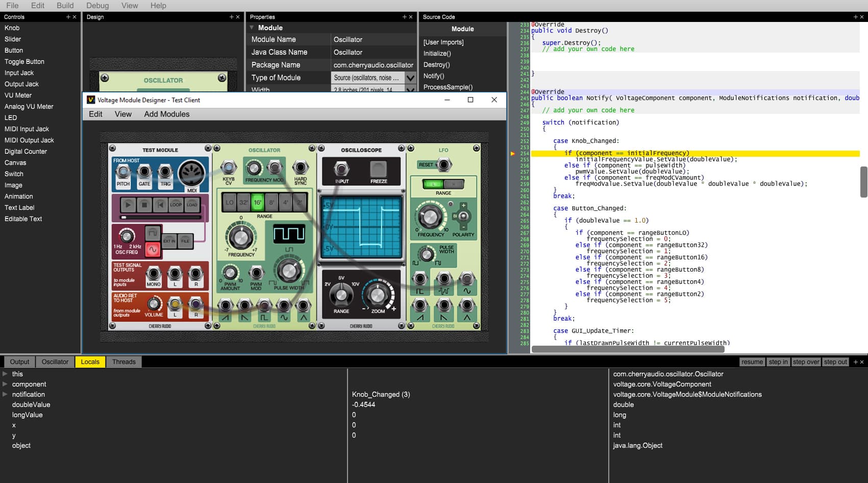Click the step over debugger button
The width and height of the screenshot is (868, 483).
[806, 362]
